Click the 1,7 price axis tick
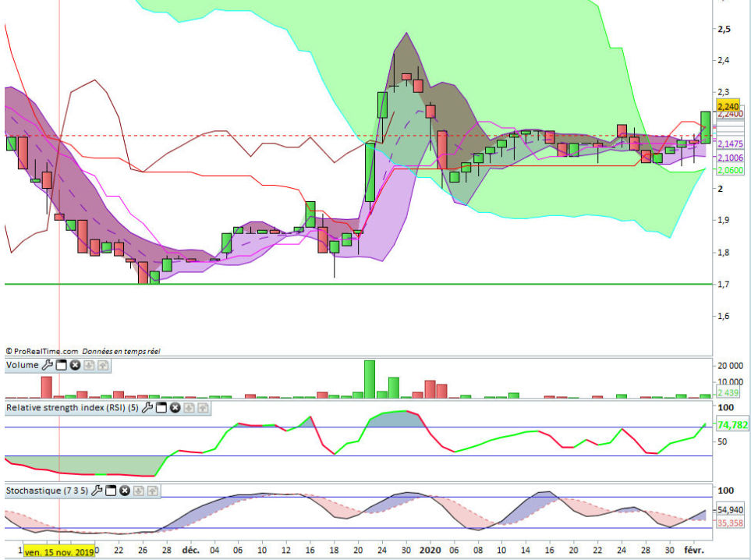The image size is (751, 560). pyautogui.click(x=723, y=284)
